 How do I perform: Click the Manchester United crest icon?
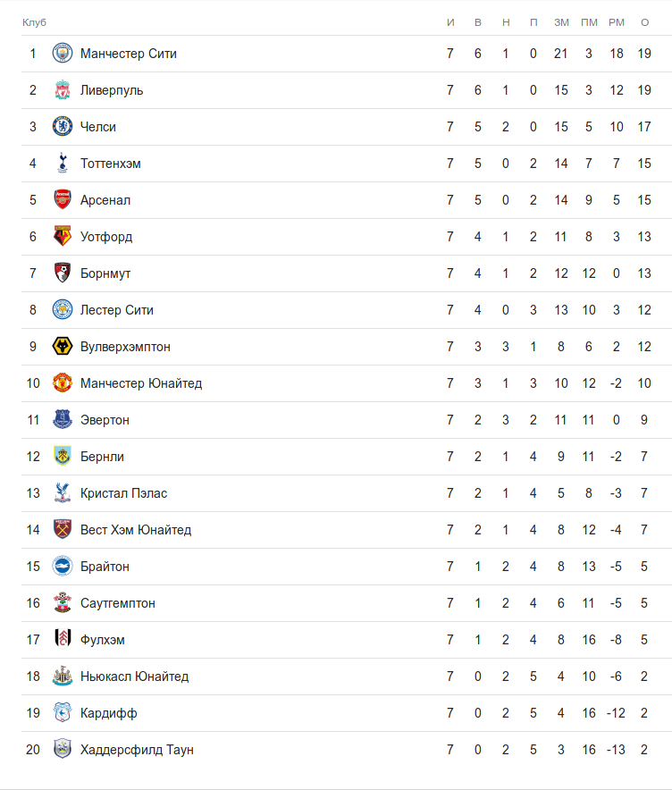(x=62, y=383)
